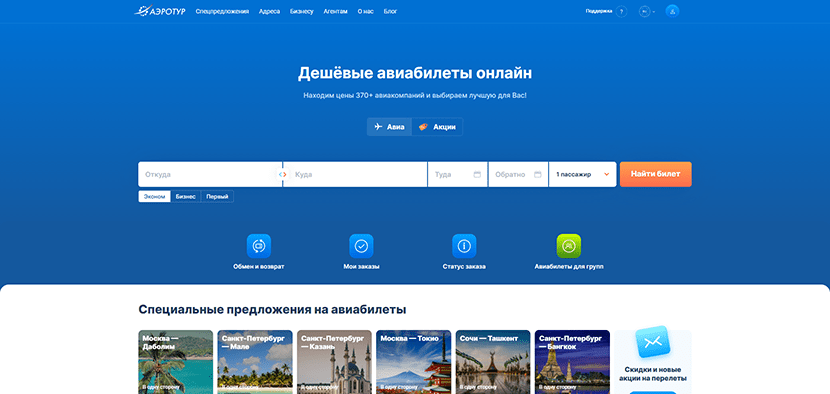Open the calendar icon in Туда field
830x394 pixels.
(x=477, y=174)
